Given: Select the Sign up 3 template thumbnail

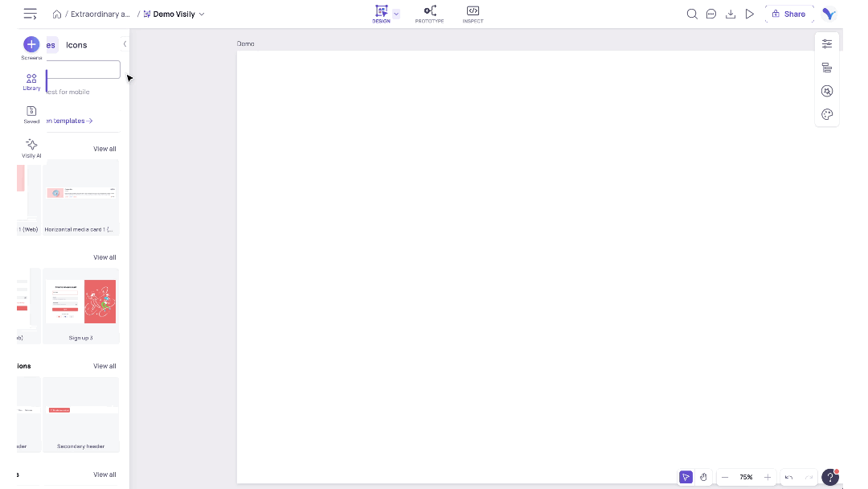Looking at the screenshot, I should click(80, 302).
